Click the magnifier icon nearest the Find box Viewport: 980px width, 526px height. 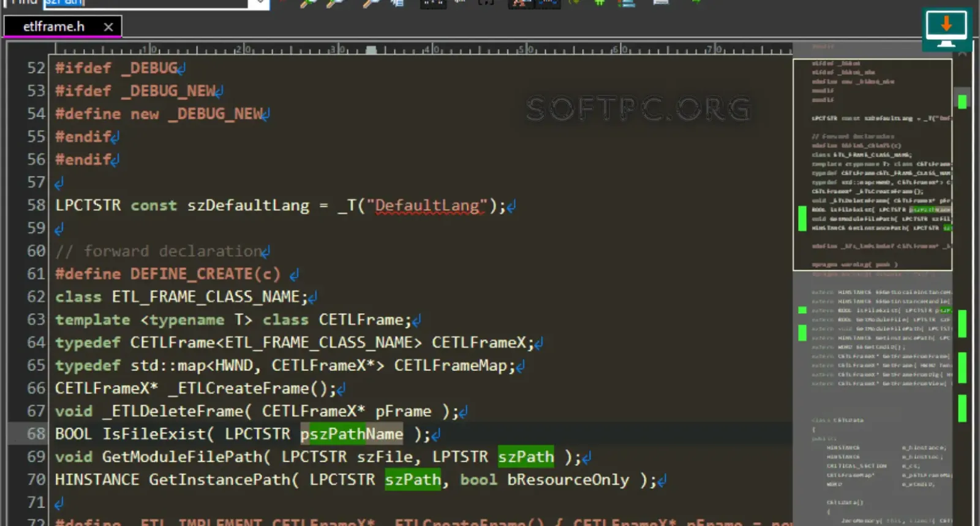tap(308, 3)
